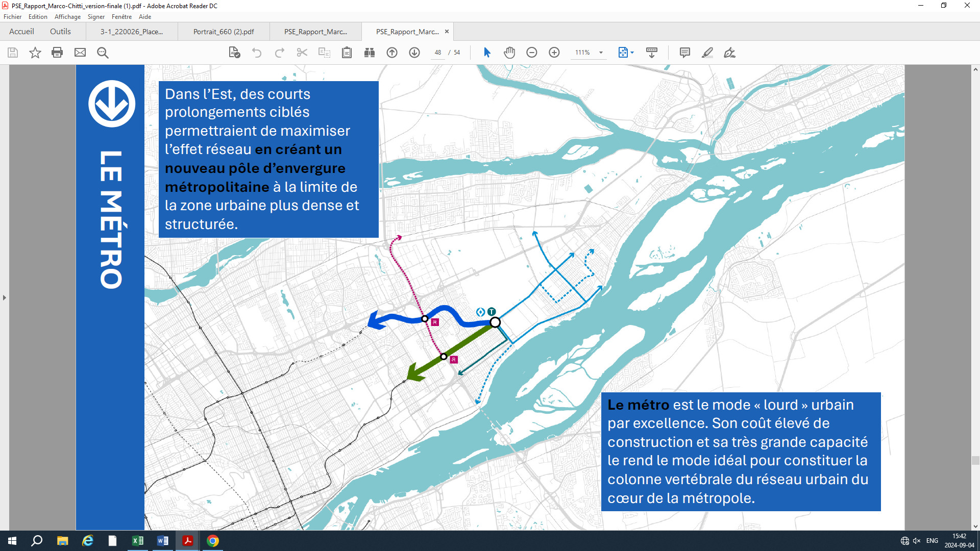The height and width of the screenshot is (551, 980).
Task: Open find text magnifier tool
Action: click(x=103, y=53)
